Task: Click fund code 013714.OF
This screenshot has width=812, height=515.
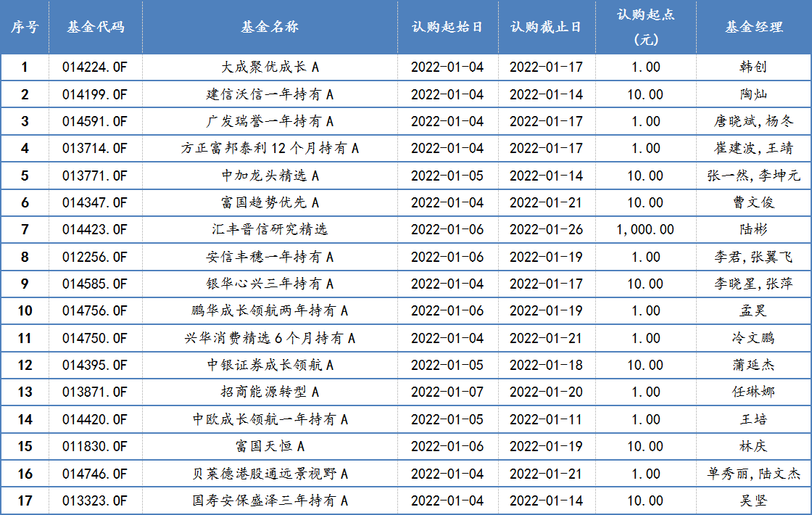Action: [x=95, y=149]
